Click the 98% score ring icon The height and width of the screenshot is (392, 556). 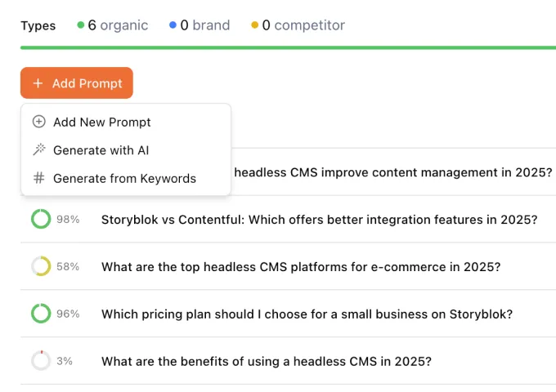[x=41, y=219]
